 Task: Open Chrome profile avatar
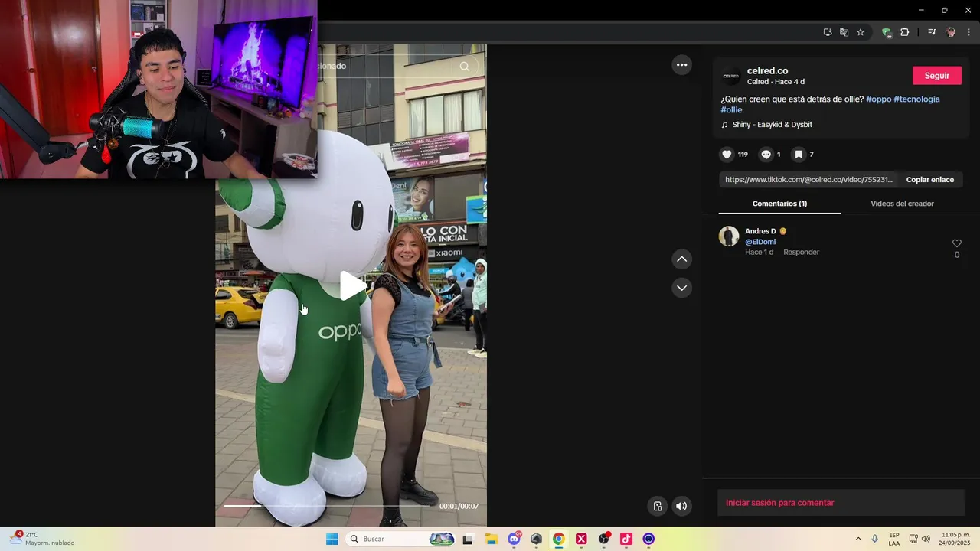pos(951,32)
